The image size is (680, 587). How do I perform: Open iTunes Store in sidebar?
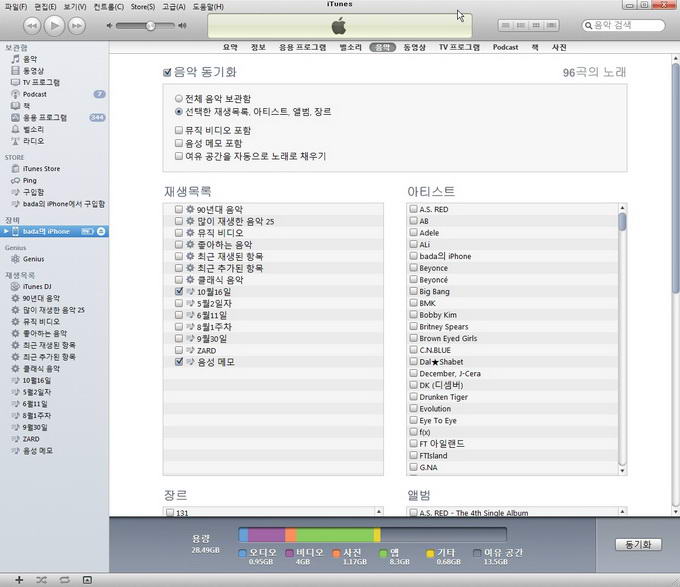(41, 169)
